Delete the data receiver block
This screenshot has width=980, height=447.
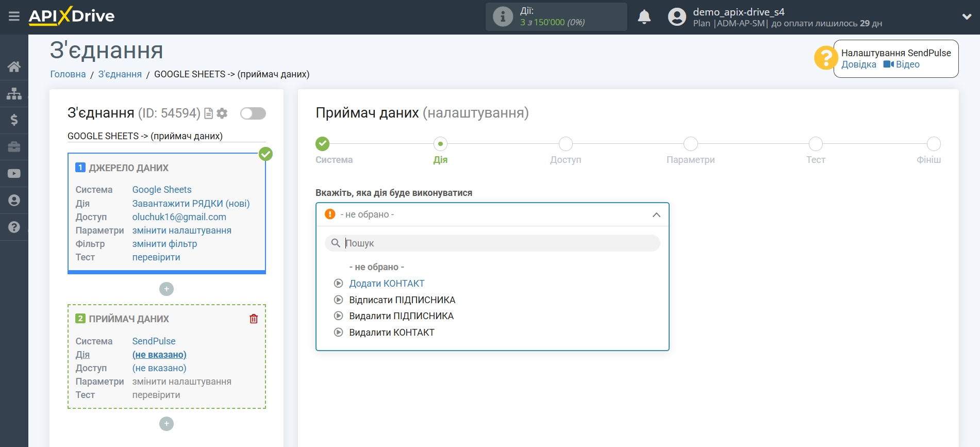pyautogui.click(x=254, y=319)
